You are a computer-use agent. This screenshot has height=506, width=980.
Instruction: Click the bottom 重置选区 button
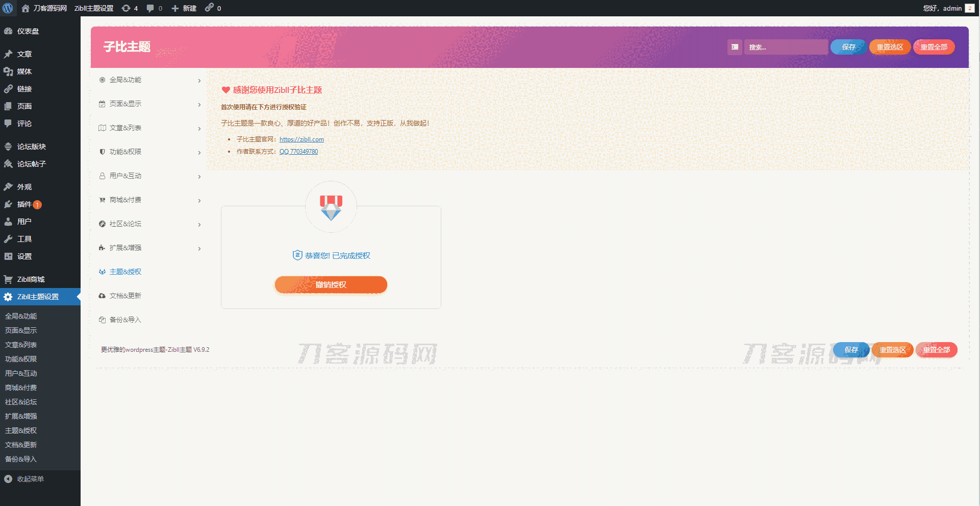pyautogui.click(x=892, y=350)
